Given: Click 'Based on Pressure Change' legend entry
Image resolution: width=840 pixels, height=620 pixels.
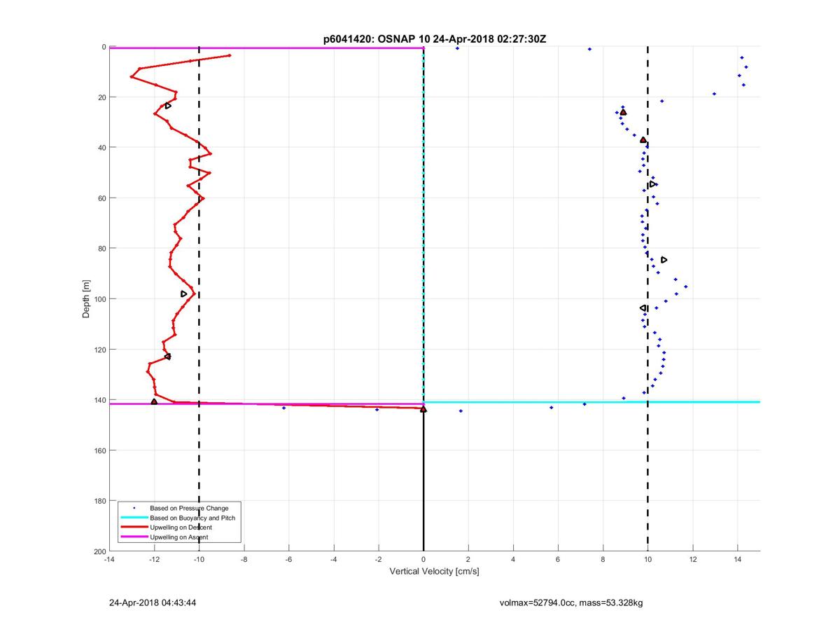Looking at the screenshot, I should (x=189, y=508).
